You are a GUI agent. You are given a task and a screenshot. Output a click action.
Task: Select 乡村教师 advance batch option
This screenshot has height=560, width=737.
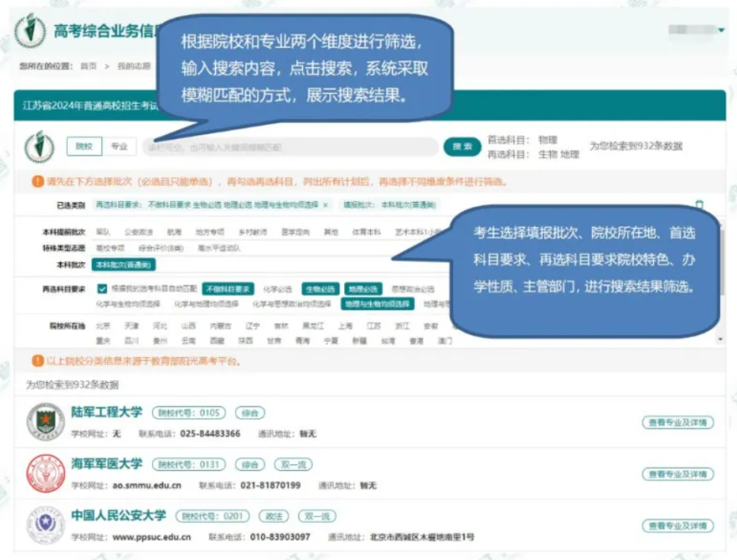tap(253, 232)
